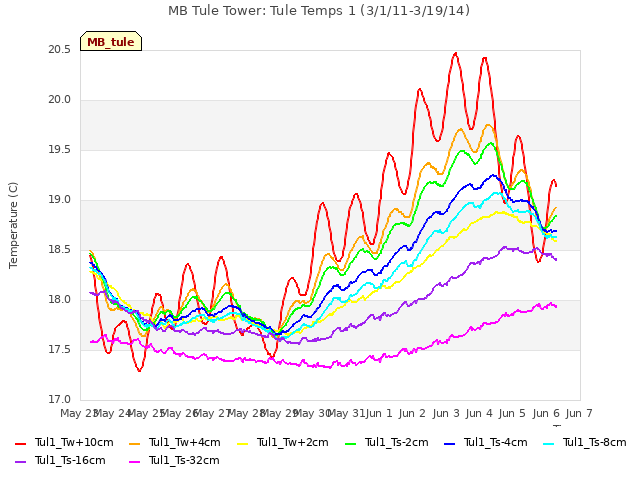
Task: Click the Jun 3 x-axis date label
Action: tap(446, 413)
